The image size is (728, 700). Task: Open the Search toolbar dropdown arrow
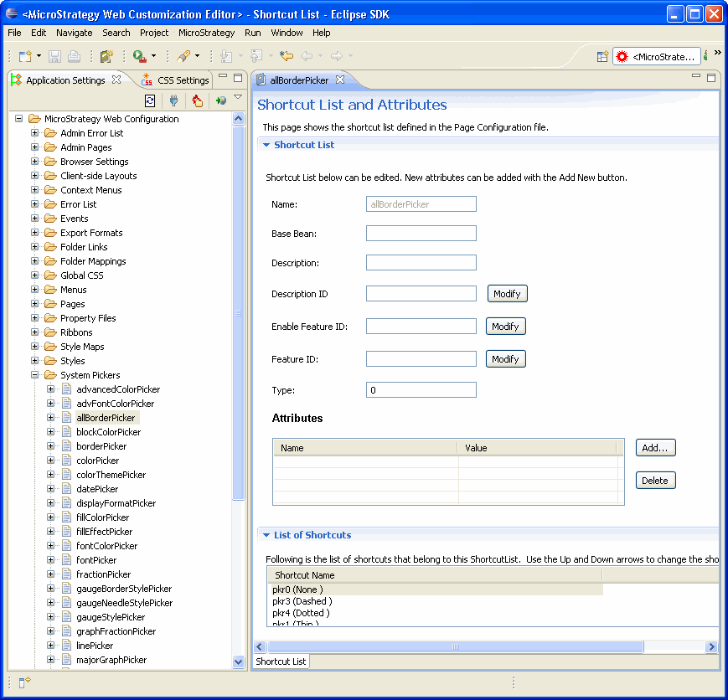click(198, 56)
